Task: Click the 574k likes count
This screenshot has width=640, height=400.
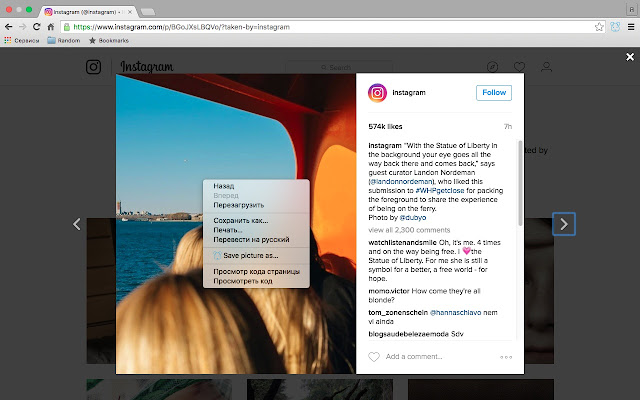Action: pos(385,127)
